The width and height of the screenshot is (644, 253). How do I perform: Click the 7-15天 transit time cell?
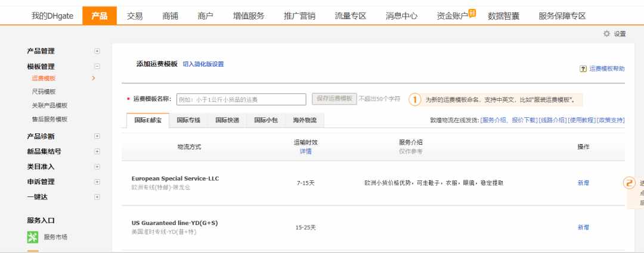pyautogui.click(x=305, y=183)
